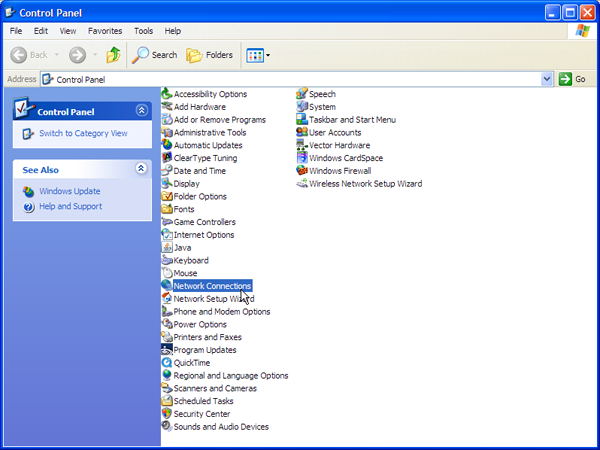Open the Game Controllers icon
600x450 pixels.
pos(167,222)
